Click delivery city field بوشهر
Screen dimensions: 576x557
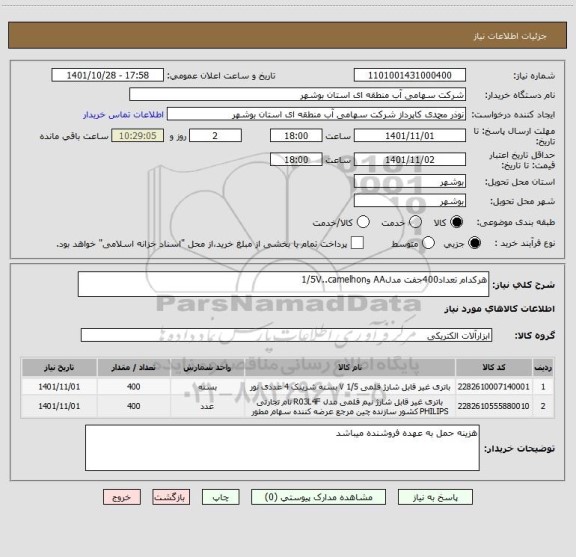[410, 201]
